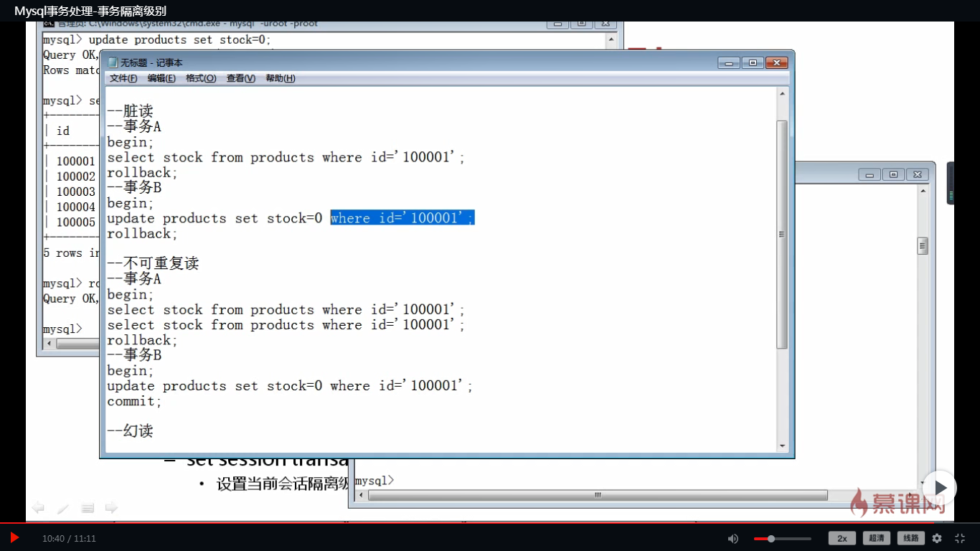Click the Notepad scroll down arrow
Screen dimensions: 980x551
pos(782,446)
